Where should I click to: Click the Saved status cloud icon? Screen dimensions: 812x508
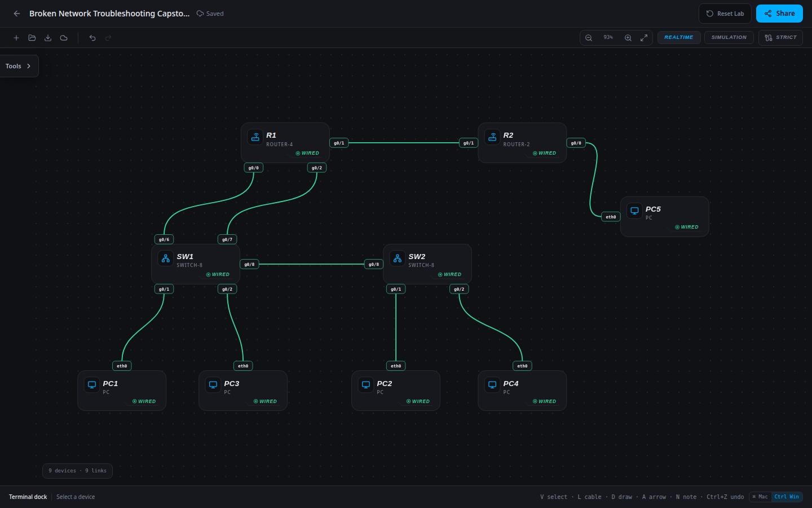click(200, 14)
